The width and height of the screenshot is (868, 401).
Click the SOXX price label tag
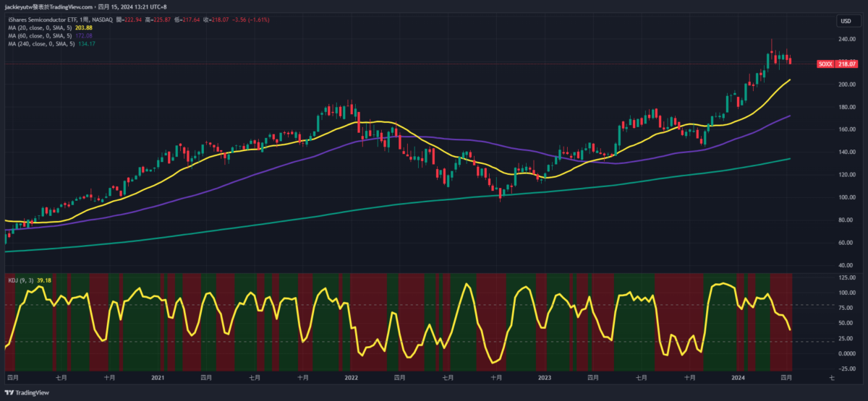pyautogui.click(x=825, y=64)
